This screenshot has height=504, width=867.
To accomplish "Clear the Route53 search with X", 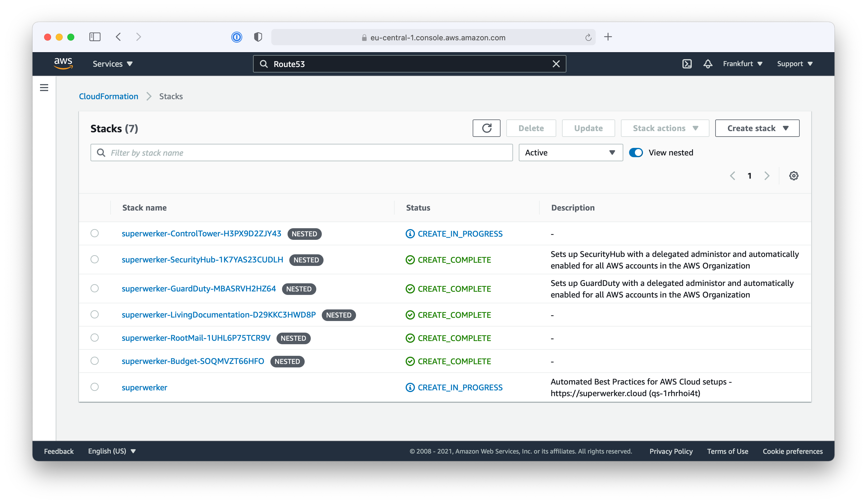I will [556, 64].
